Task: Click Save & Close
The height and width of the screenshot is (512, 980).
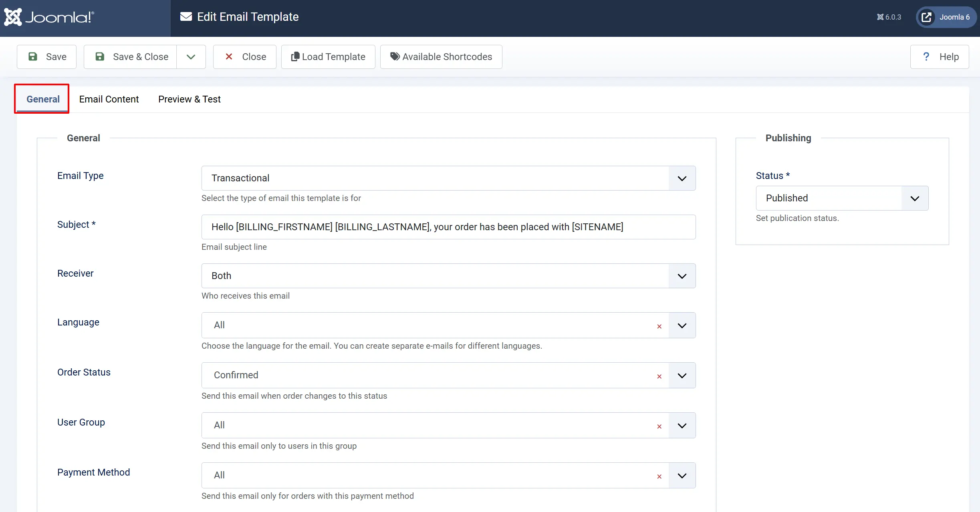Action: point(130,57)
